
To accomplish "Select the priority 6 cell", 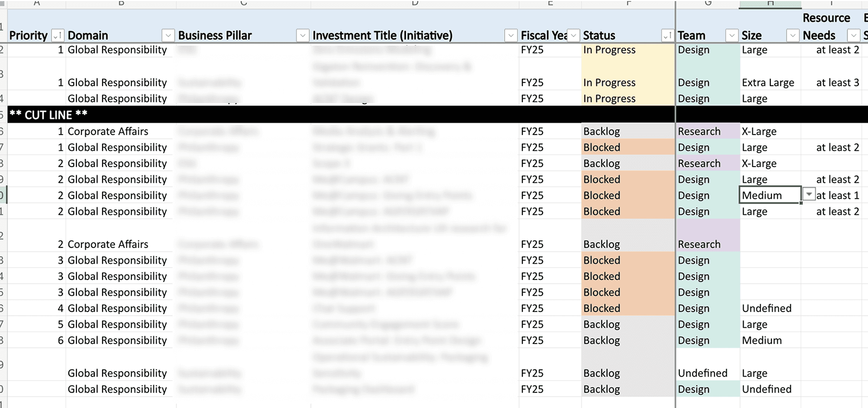I will coord(36,340).
